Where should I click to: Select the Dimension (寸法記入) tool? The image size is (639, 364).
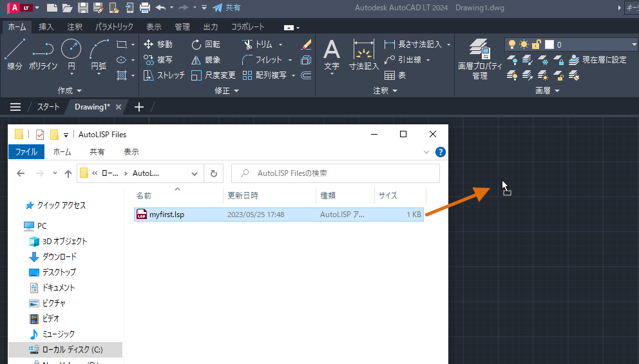pos(364,55)
